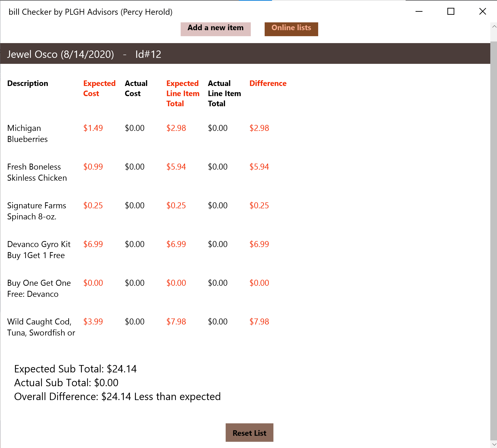The image size is (497, 448).
Task: Select the Michigan Blueberries item
Action: [28, 133]
